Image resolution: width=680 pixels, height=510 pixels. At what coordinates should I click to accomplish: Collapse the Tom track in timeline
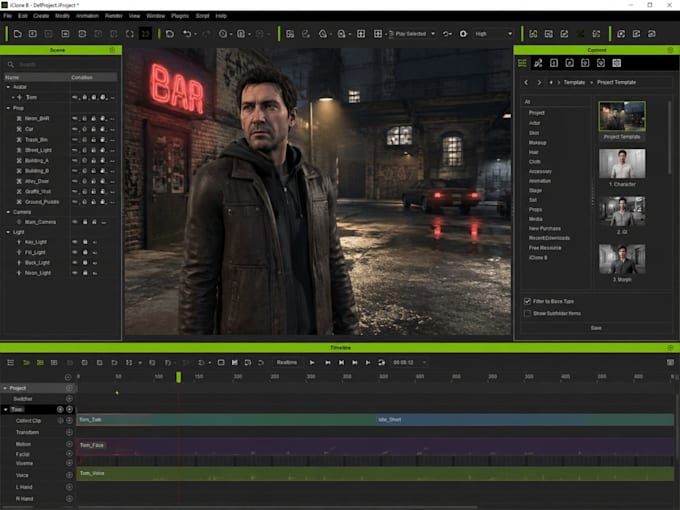click(x=6, y=409)
